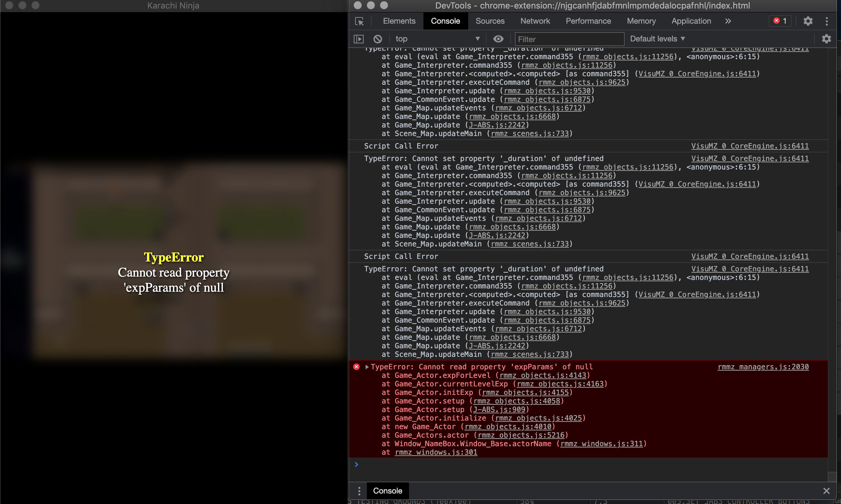841x504 pixels.
Task: Open J-ABS.js:909 link in Game_Actor.setup
Action: pos(499,410)
